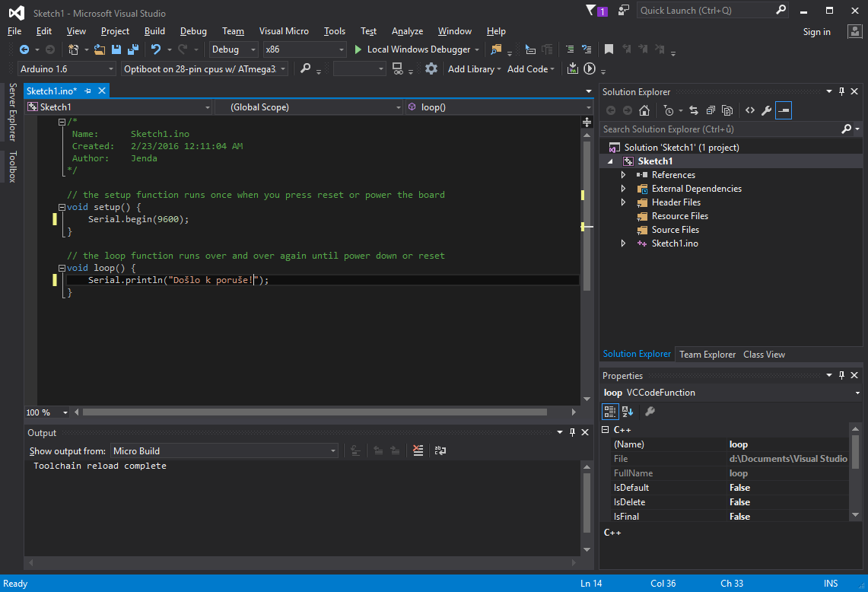Click the editor horizontal scrollbar
Image resolution: width=868 pixels, height=592 pixels.
314,412
